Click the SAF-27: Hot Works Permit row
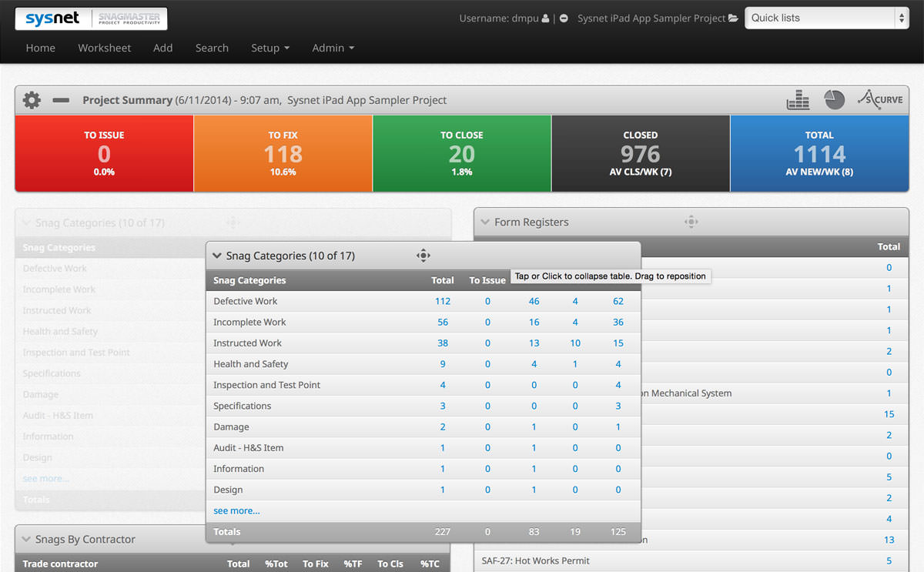The height and width of the screenshot is (572, 924). (691, 560)
